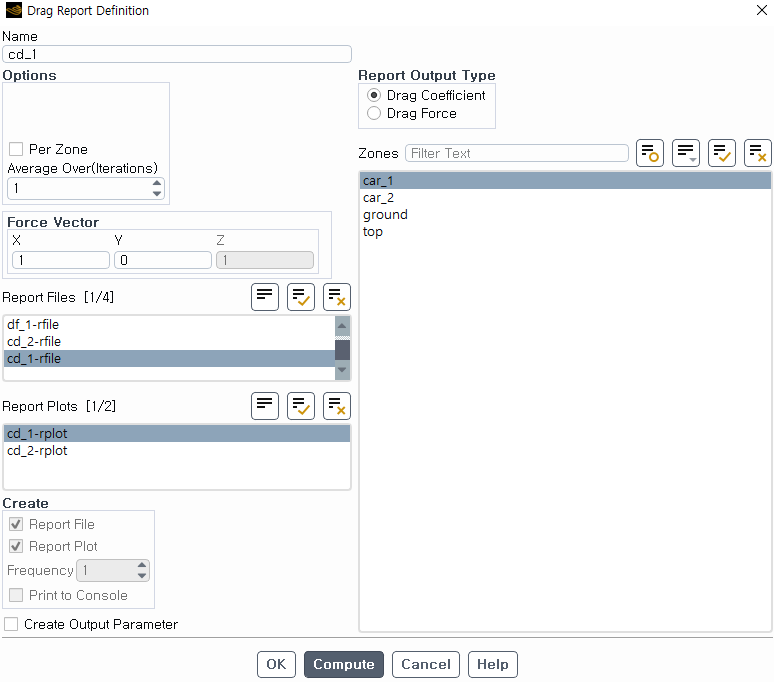
Task: Click the Force Vector X field
Action: click(61, 260)
